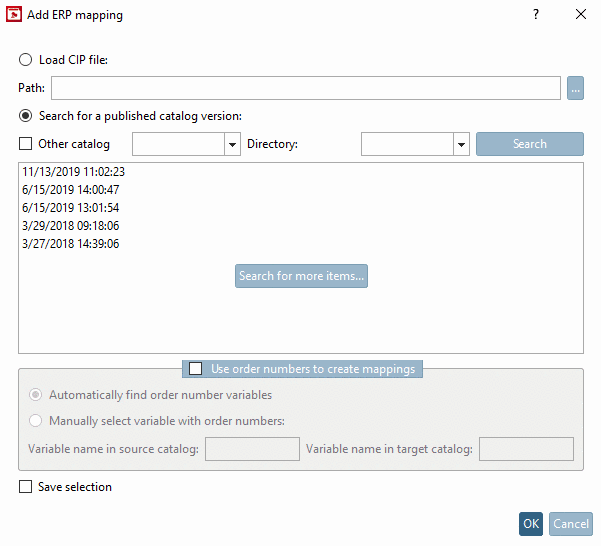The height and width of the screenshot is (546, 601).
Task: Enable Use order numbers to create mappings
Action: [x=196, y=369]
